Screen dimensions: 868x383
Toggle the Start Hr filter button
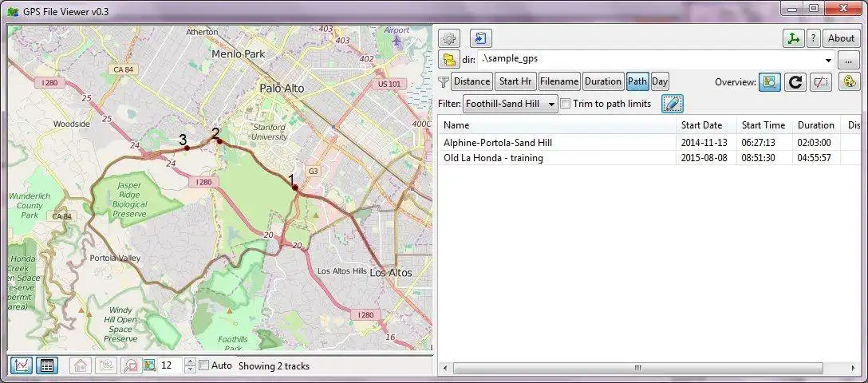[x=515, y=81]
